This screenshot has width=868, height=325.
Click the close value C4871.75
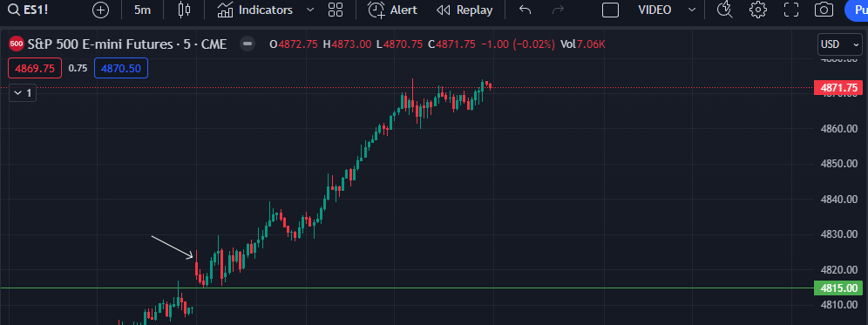point(451,44)
